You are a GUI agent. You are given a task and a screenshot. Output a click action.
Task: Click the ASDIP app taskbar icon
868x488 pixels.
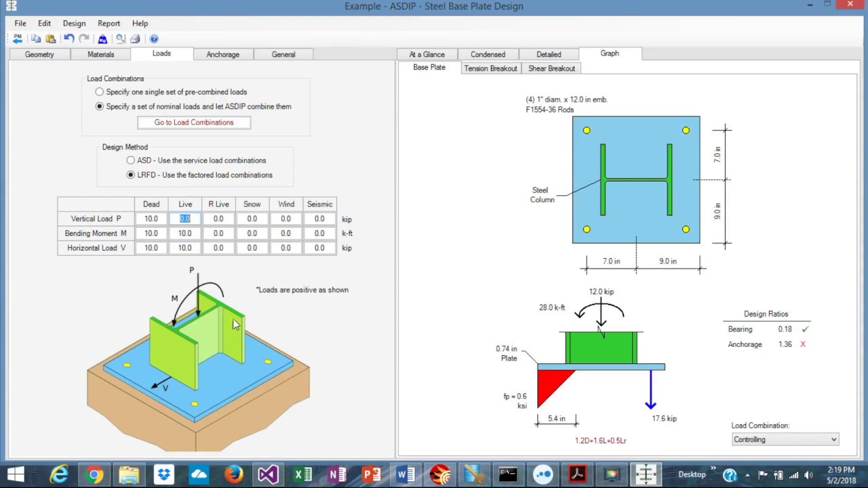[646, 474]
